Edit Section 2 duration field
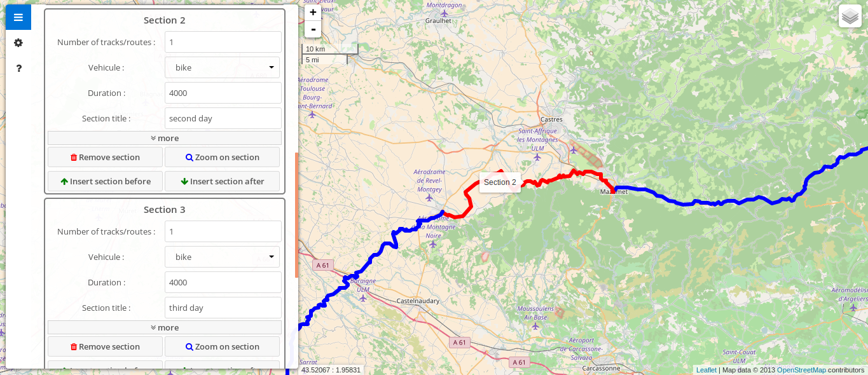 [x=223, y=93]
